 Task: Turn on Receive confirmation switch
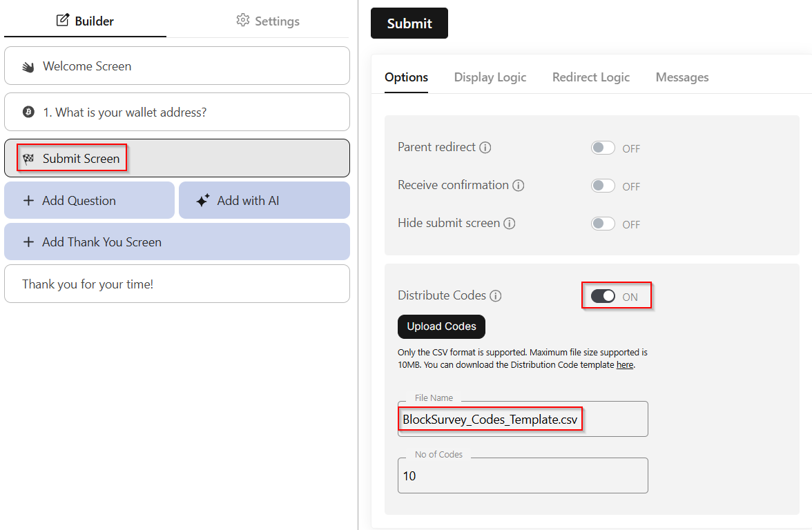tap(603, 186)
